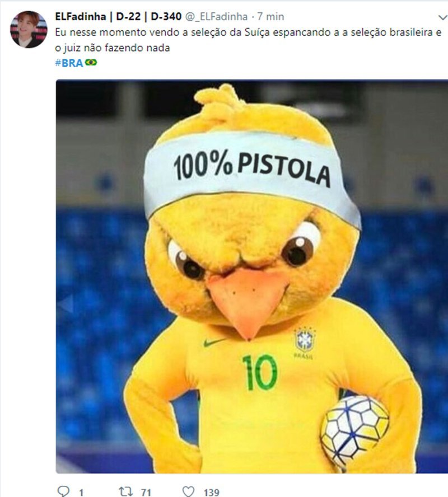This screenshot has height=497, width=448.
Task: Retweet this post using the arrows icon
Action: (125, 491)
